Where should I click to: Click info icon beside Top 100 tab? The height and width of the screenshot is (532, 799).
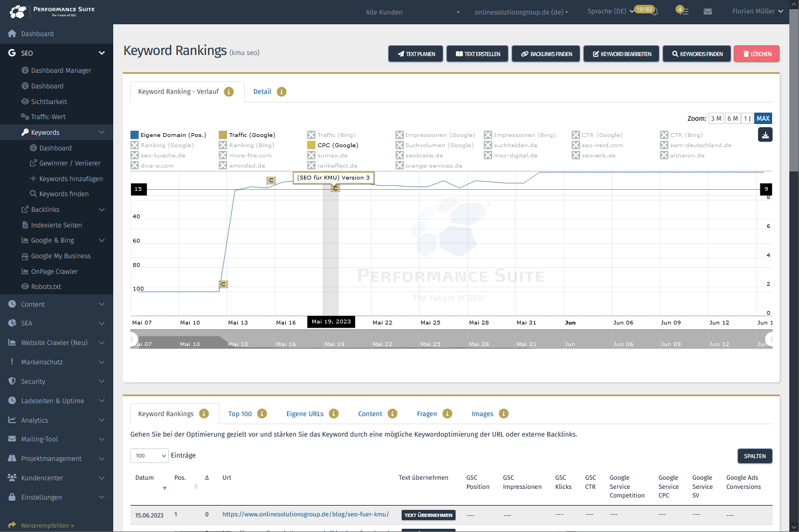tap(262, 413)
